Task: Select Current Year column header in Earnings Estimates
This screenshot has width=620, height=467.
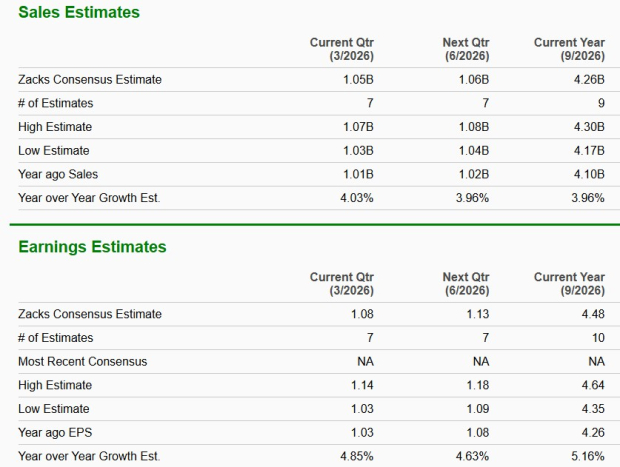Action: (x=569, y=283)
